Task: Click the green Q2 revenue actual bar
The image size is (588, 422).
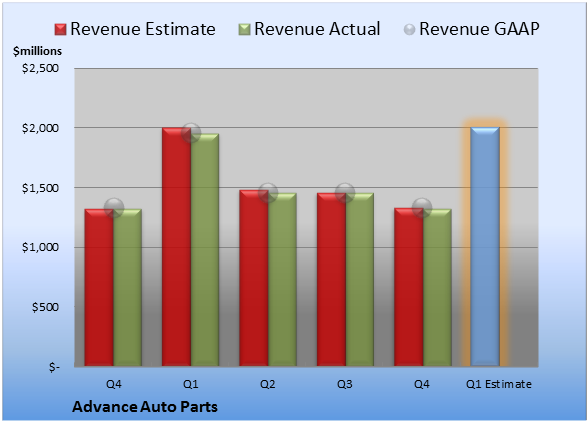Action: (x=282, y=279)
